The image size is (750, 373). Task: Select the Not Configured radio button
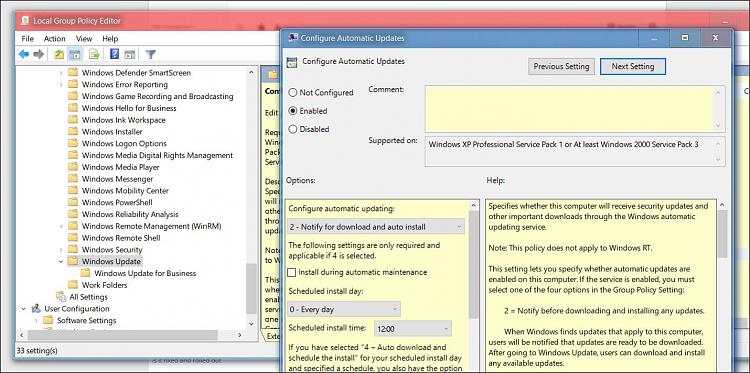(292, 92)
